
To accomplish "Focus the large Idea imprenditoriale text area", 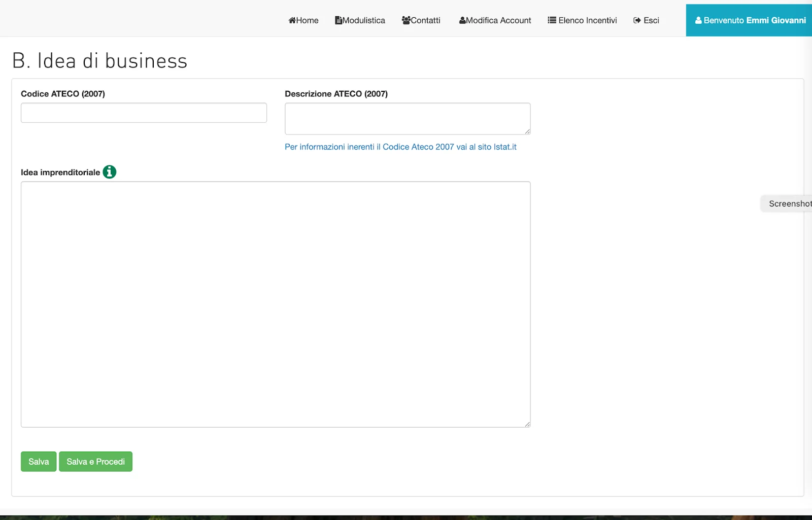I will pyautogui.click(x=276, y=304).
